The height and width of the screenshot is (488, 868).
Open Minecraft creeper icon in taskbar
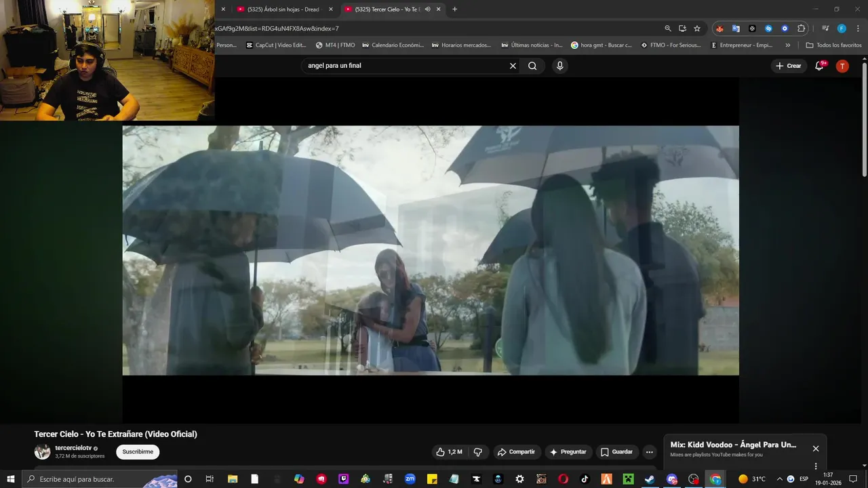point(628,479)
